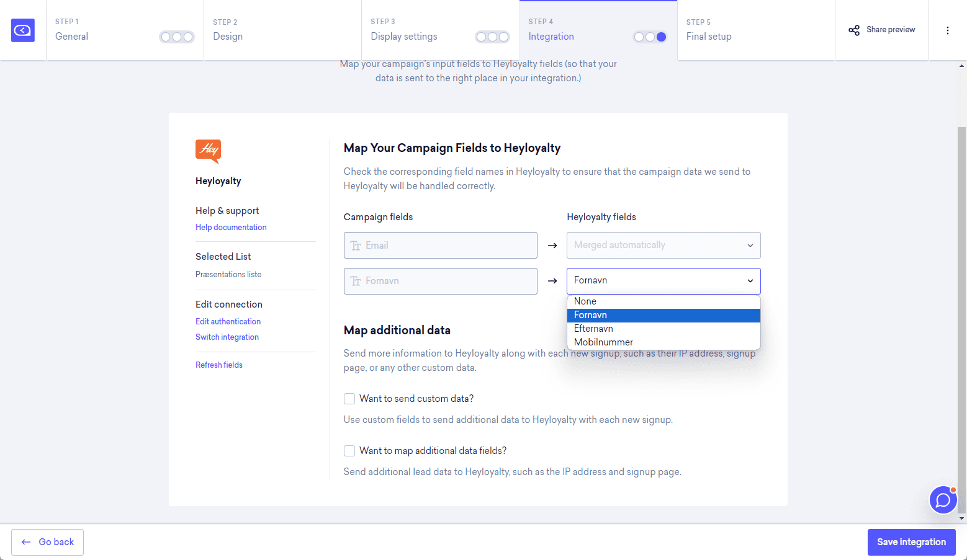The height and width of the screenshot is (560, 967).
Task: Pick 'None' in the Heyloyalty field dropdown
Action: point(585,301)
